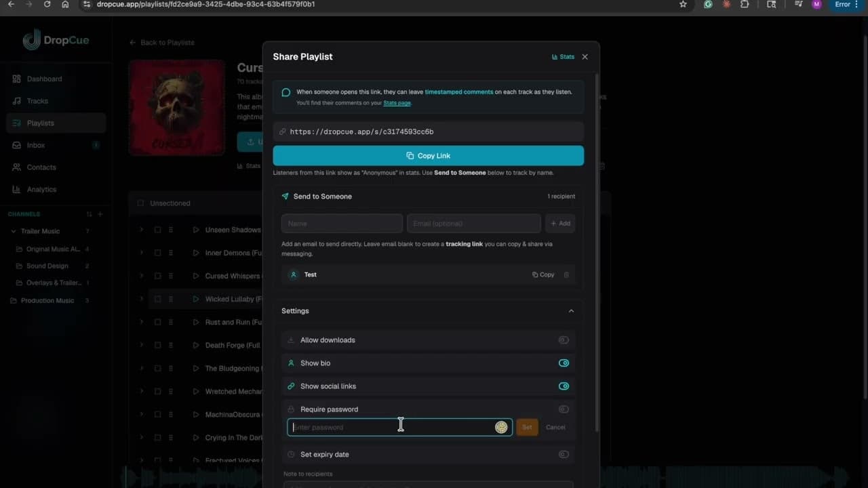This screenshot has height=488, width=868.
Task: Click inside the Enter password field
Action: [x=380, y=427]
